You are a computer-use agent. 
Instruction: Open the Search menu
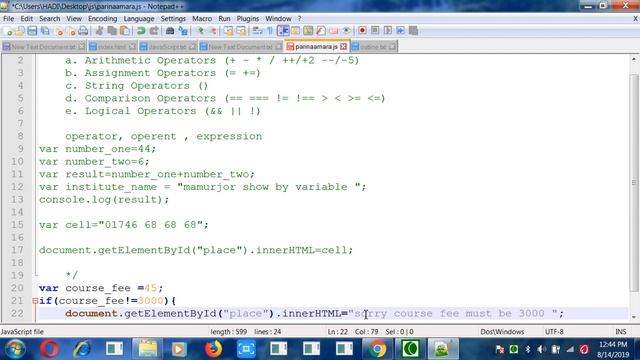coord(49,19)
